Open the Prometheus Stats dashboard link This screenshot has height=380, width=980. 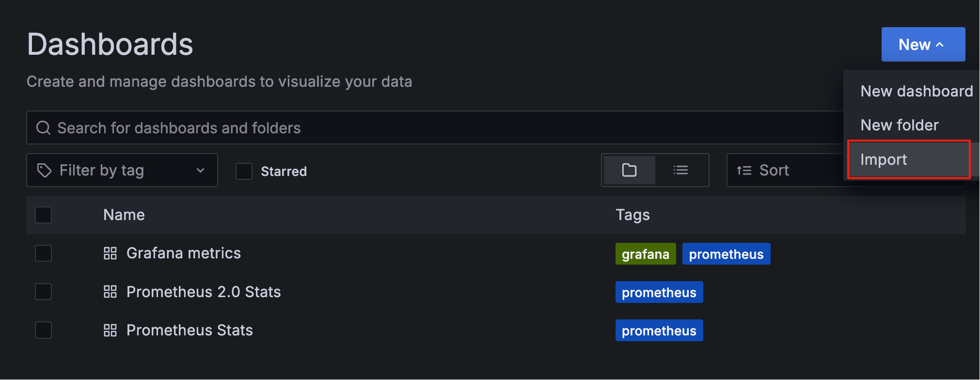[190, 331]
